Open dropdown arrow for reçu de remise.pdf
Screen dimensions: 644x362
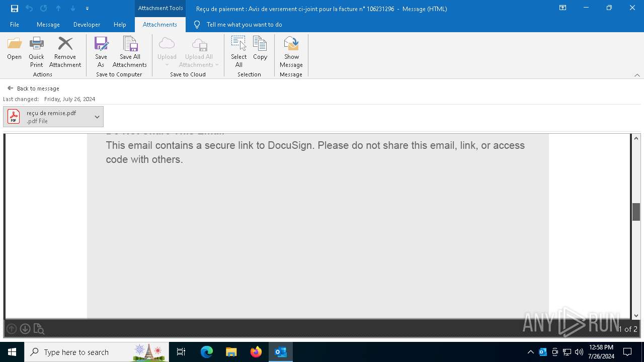coord(97,117)
